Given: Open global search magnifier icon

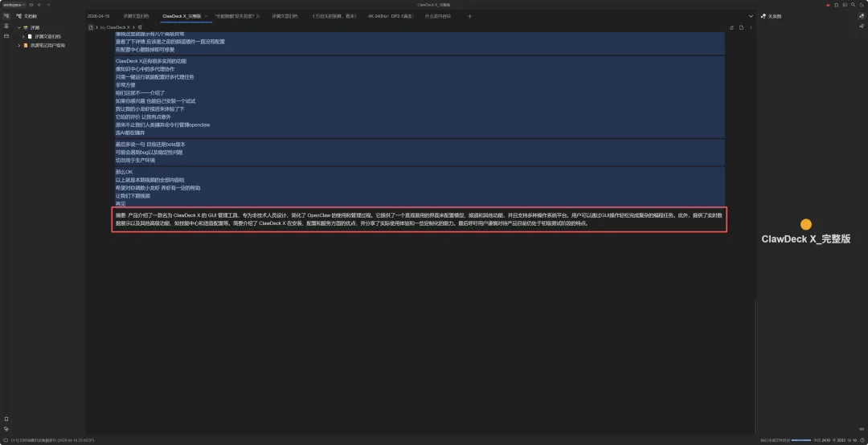Looking at the screenshot, I should 853,5.
